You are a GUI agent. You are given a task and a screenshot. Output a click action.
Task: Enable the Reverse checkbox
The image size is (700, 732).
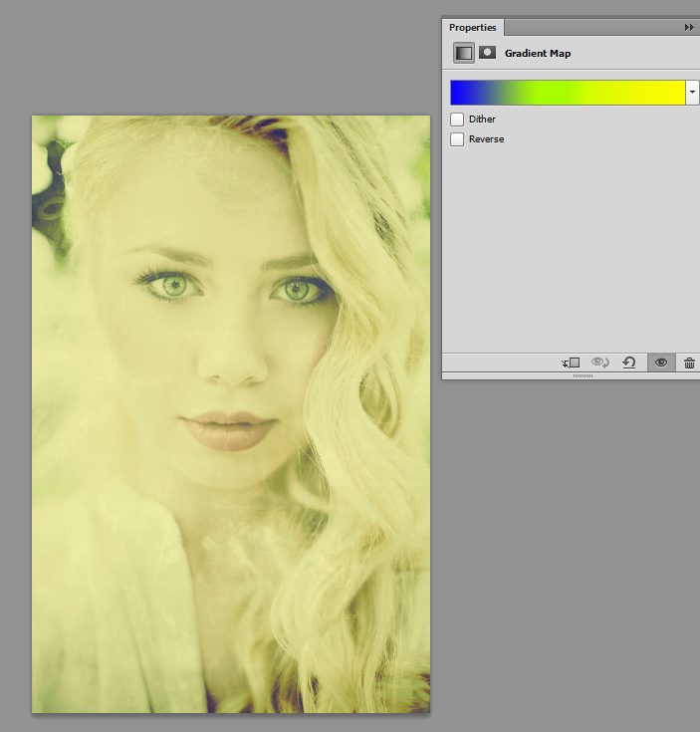point(457,139)
